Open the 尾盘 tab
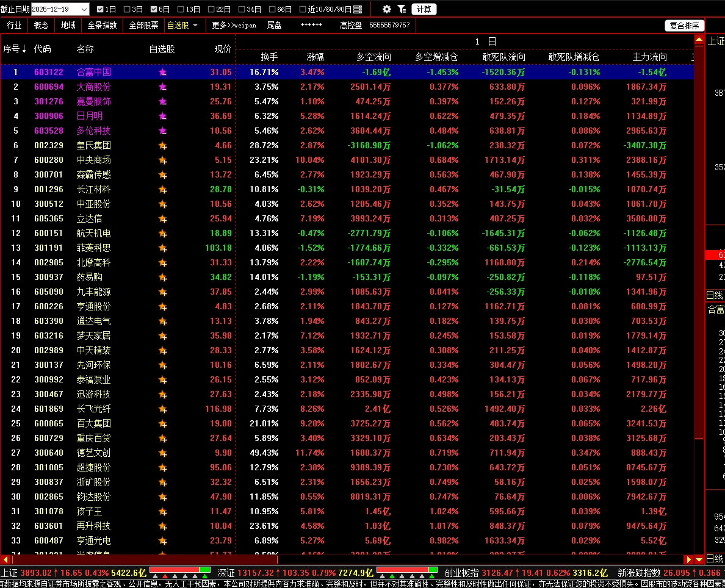The width and height of the screenshot is (725, 588). pos(274,26)
